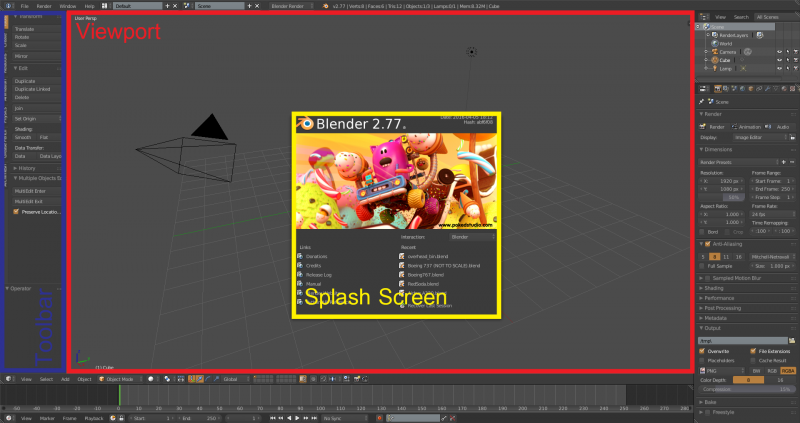Select the scale manipulator icon

216,379
